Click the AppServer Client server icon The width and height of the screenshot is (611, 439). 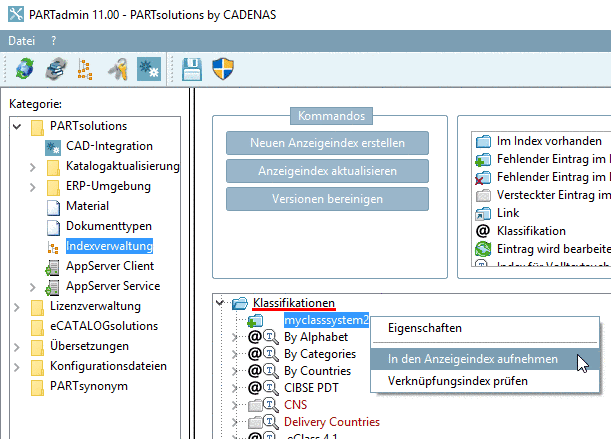52,268
